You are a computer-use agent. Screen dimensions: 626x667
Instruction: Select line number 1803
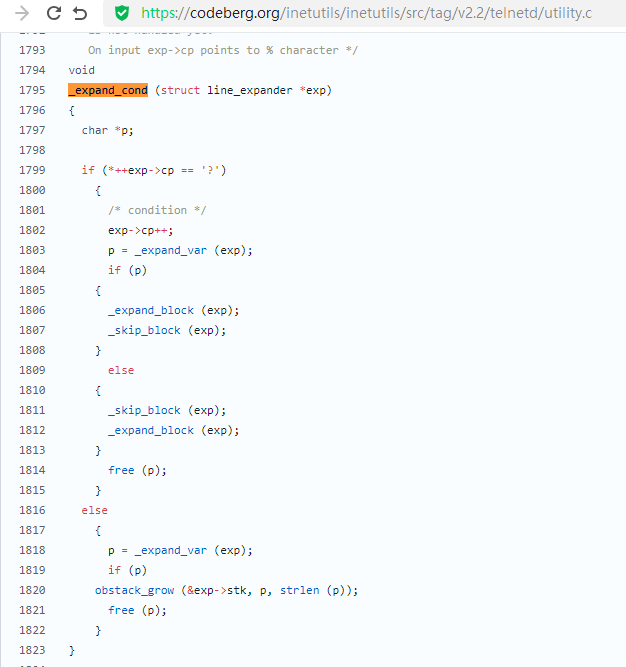32,250
